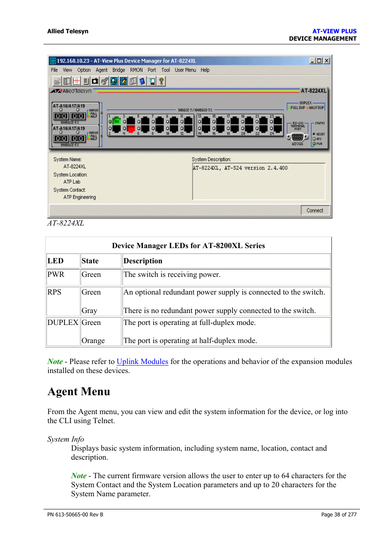Open the Bridge menu
The height and width of the screenshot is (555, 392).
(119, 70)
